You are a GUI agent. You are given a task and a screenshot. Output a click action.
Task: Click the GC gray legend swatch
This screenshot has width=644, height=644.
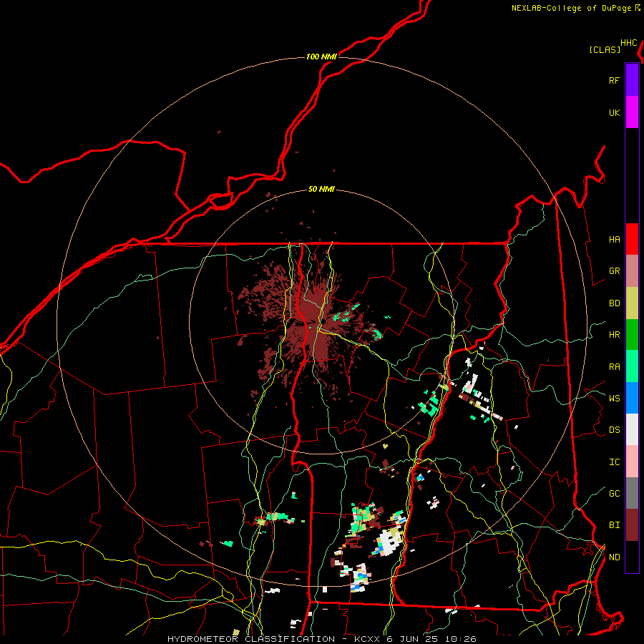point(632,493)
